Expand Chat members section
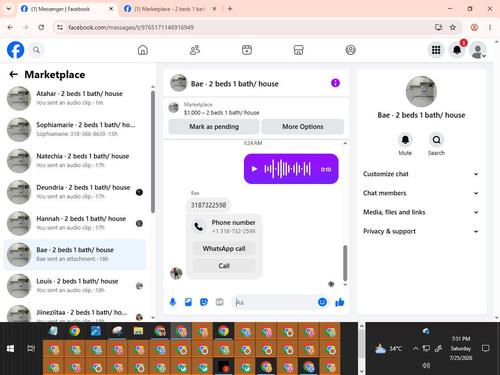 (421, 193)
